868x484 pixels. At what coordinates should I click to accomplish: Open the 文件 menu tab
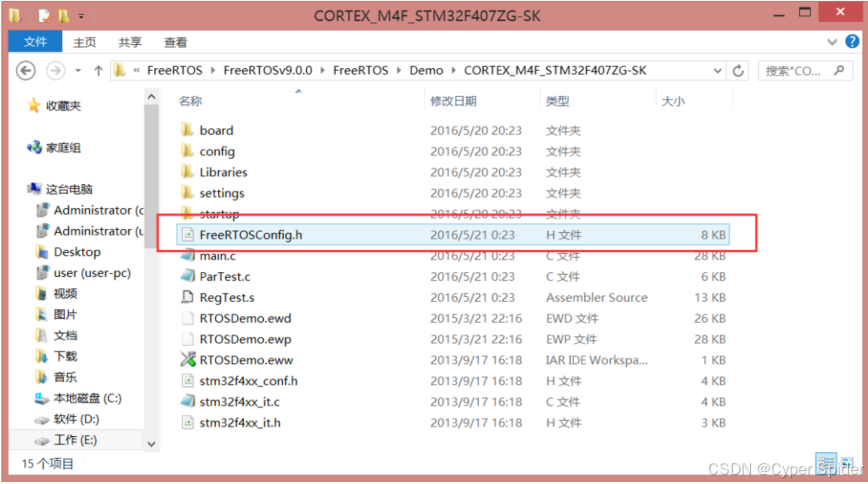(35, 42)
